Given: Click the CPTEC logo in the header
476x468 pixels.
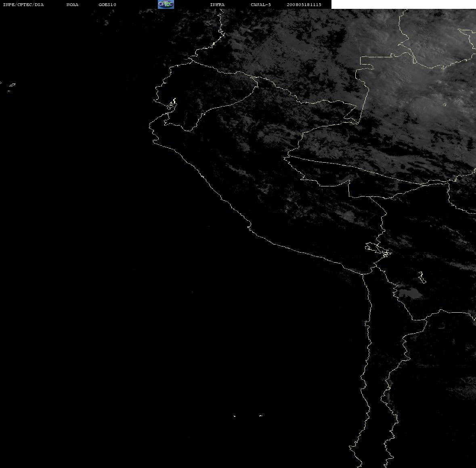Looking at the screenshot, I should [x=166, y=4].
